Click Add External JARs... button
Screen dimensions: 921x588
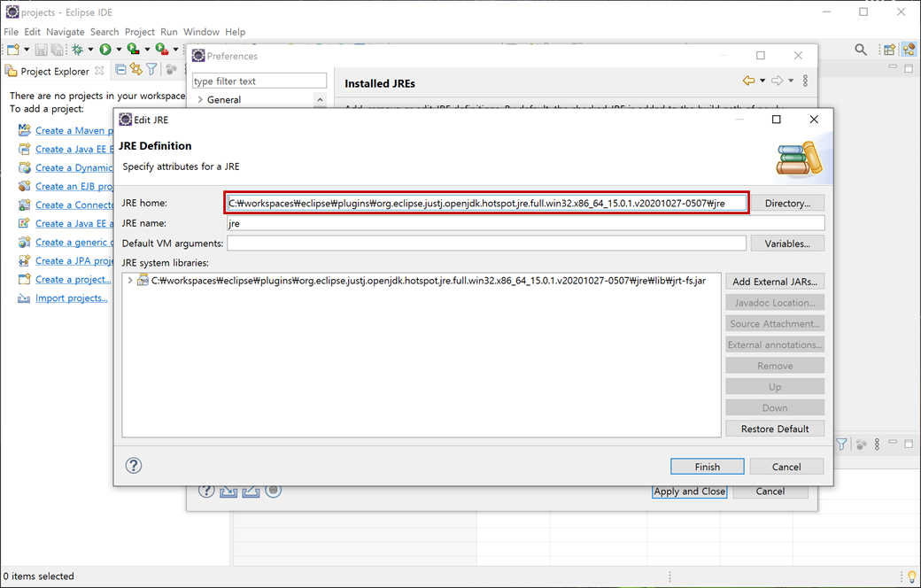[775, 282]
